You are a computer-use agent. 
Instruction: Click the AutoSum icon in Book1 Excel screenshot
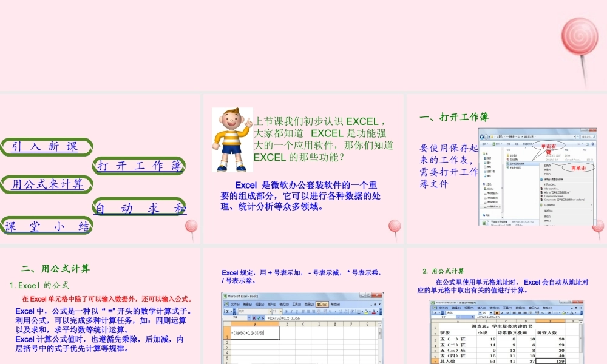tap(227, 311)
